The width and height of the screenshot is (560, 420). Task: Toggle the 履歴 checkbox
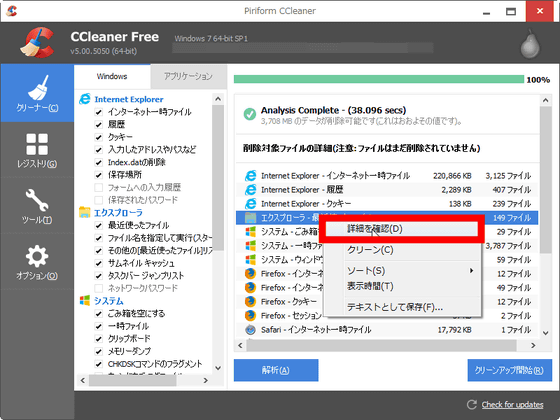(x=99, y=125)
